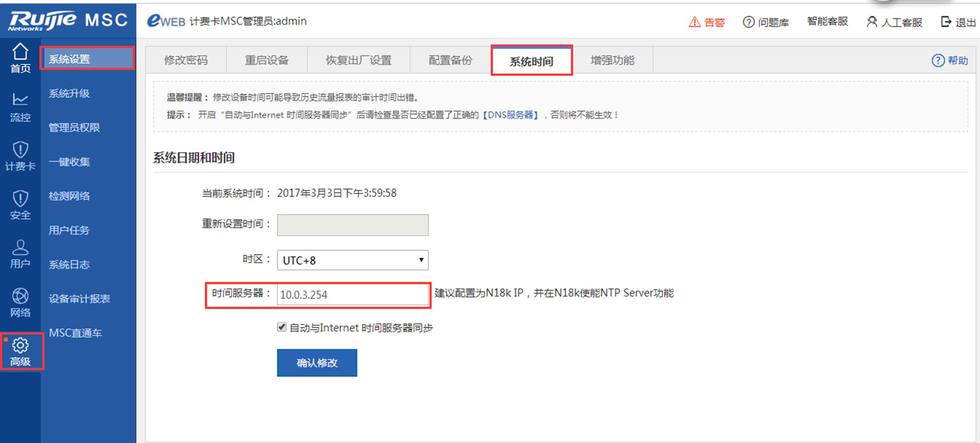Select the 计费卡 shield icon
Screen dimensions: 980x443
click(20, 149)
